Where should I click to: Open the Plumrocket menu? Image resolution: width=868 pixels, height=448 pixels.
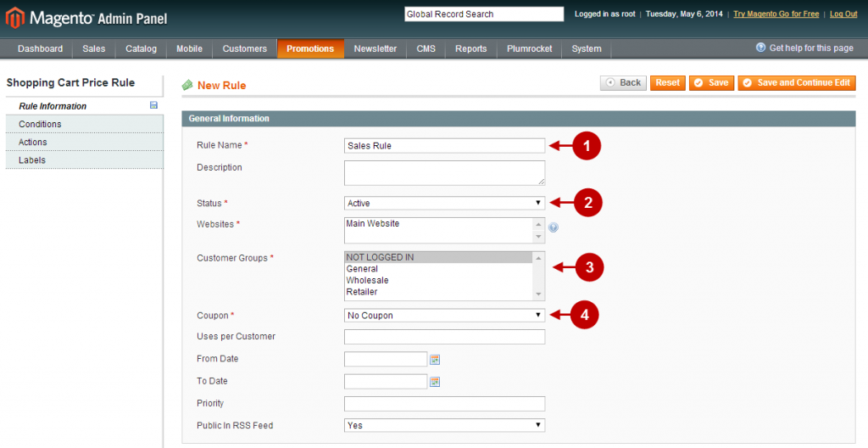pyautogui.click(x=530, y=49)
